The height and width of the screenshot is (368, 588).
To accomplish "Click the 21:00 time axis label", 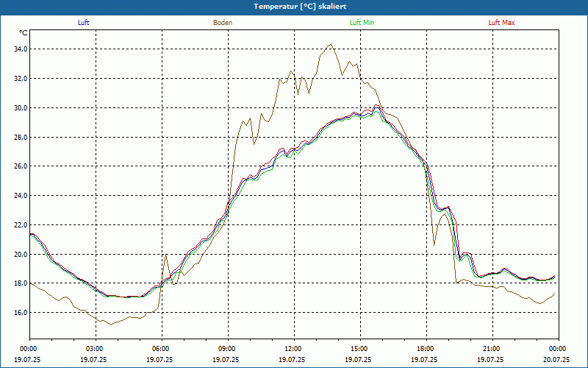I will point(492,349).
